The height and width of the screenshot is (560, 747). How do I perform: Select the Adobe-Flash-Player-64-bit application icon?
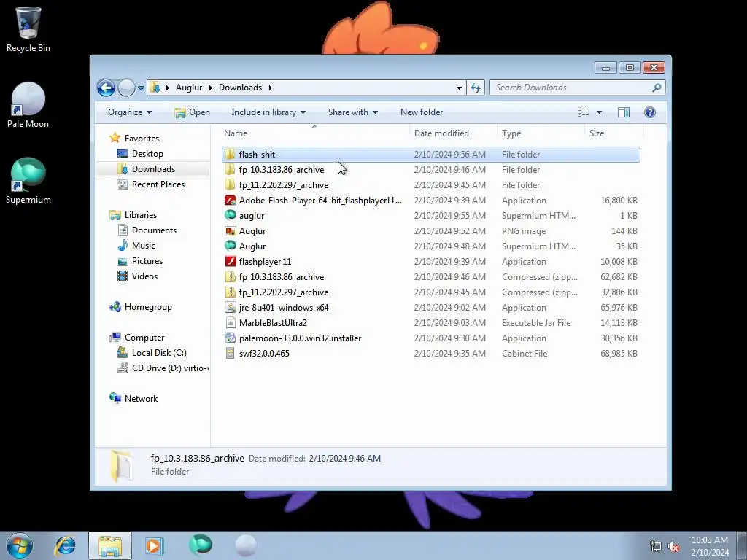point(230,200)
